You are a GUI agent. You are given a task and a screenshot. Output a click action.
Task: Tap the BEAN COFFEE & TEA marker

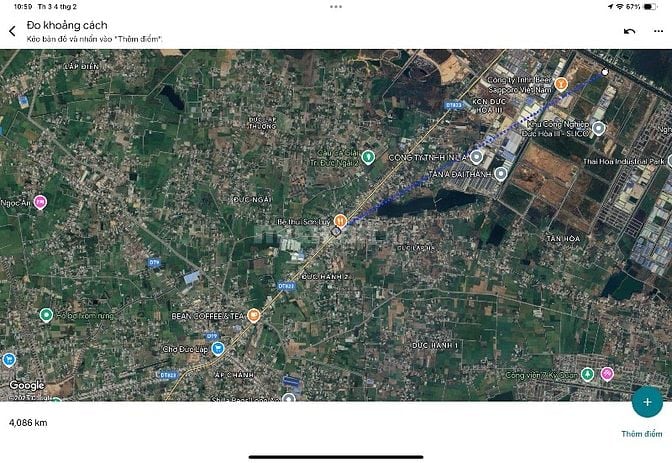[254, 316]
